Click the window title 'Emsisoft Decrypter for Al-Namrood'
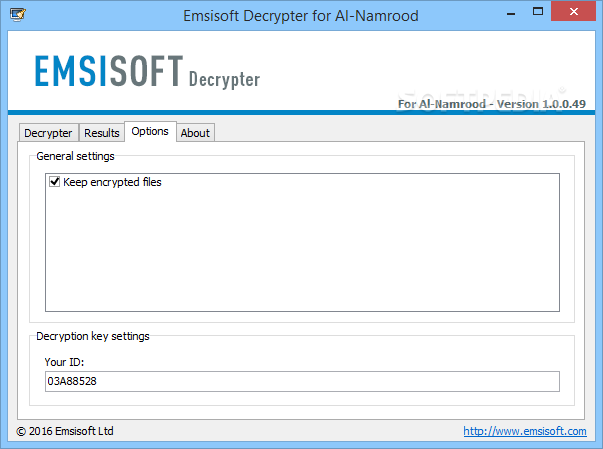Screen dimensions: 603x449 301,16
